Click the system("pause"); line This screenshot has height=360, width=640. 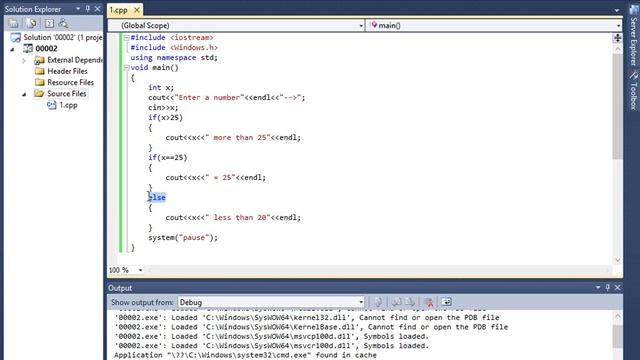[183, 238]
